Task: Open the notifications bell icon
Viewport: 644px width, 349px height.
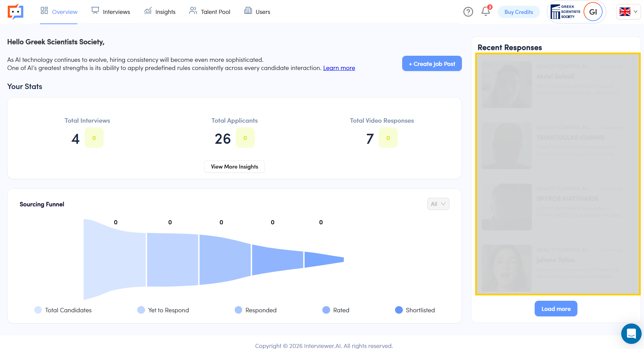Action: click(x=486, y=12)
